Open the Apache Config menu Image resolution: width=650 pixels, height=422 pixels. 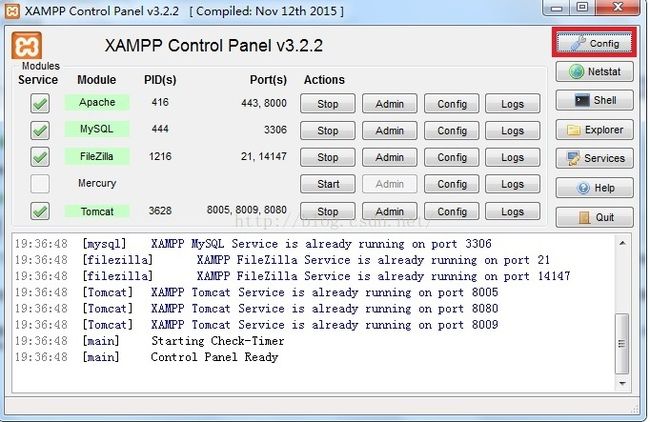[x=451, y=104]
